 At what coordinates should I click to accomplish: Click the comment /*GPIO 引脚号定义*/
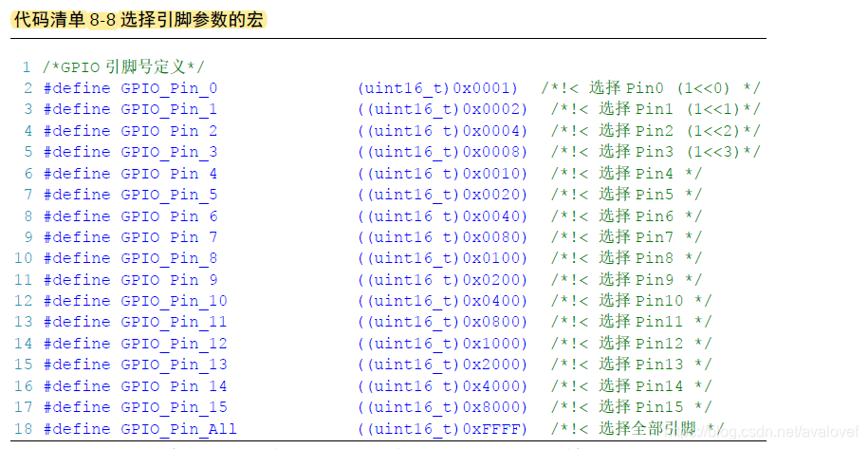(123, 67)
